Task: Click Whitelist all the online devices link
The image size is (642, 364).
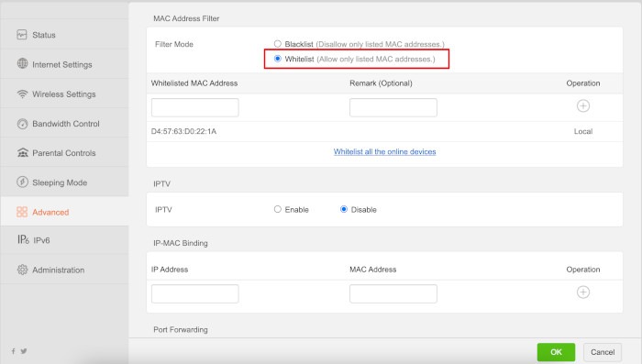Action: 384,151
